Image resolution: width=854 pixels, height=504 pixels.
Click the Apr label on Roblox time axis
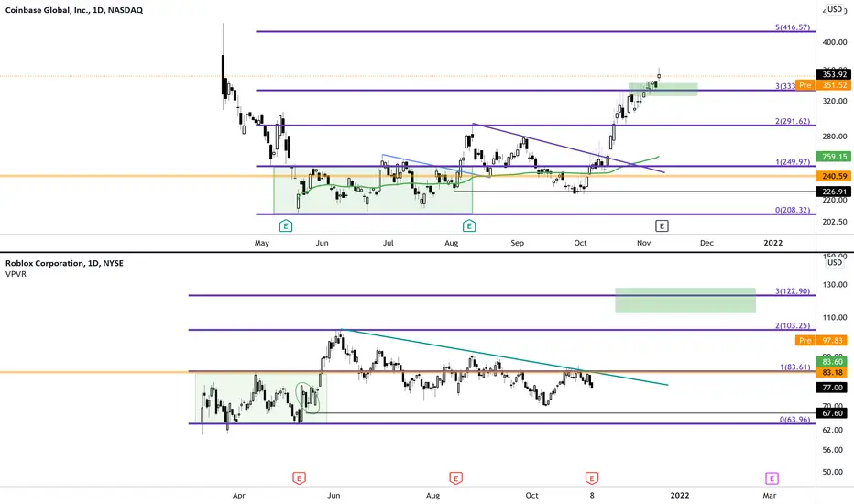238,495
